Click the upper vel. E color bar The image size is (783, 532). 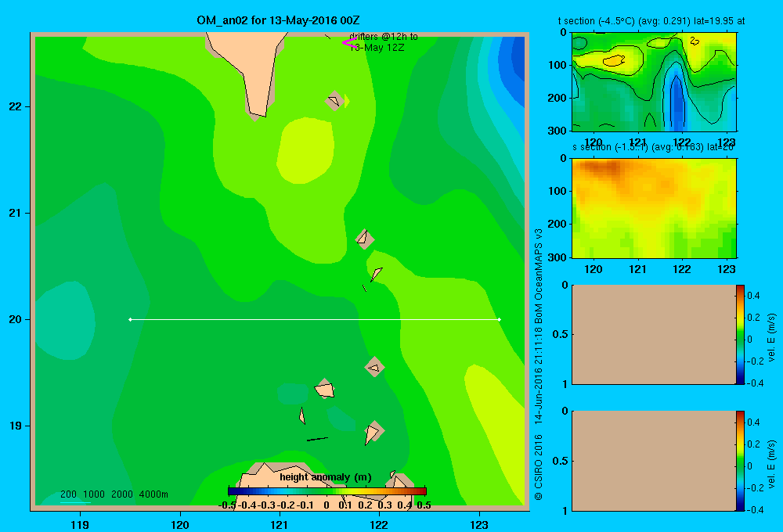(740, 334)
